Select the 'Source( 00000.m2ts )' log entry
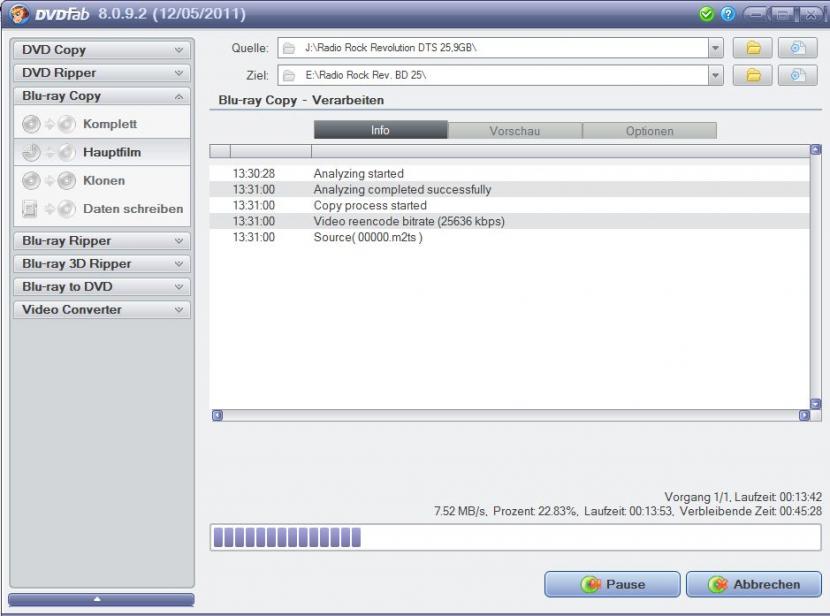This screenshot has width=830, height=616. [509, 237]
